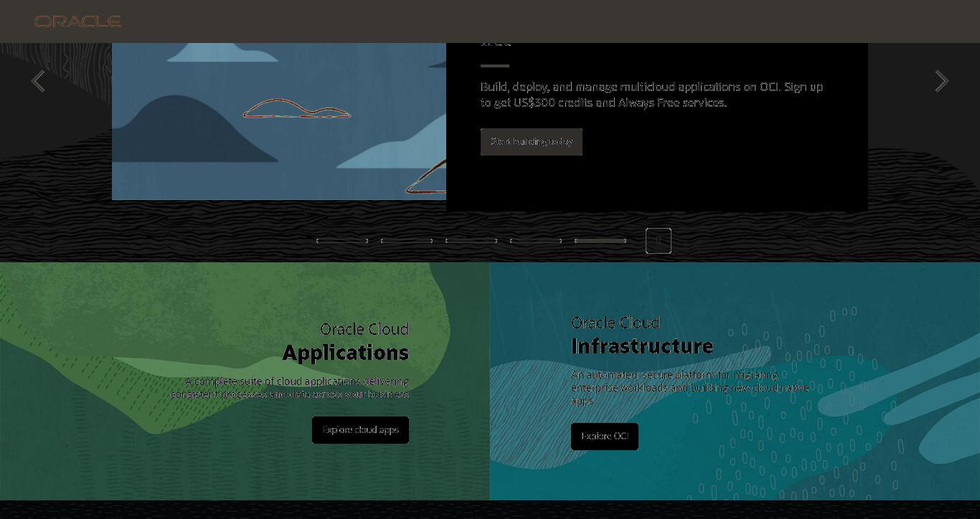The height and width of the screenshot is (519, 980).
Task: Click Explore cloud apps button
Action: click(360, 430)
